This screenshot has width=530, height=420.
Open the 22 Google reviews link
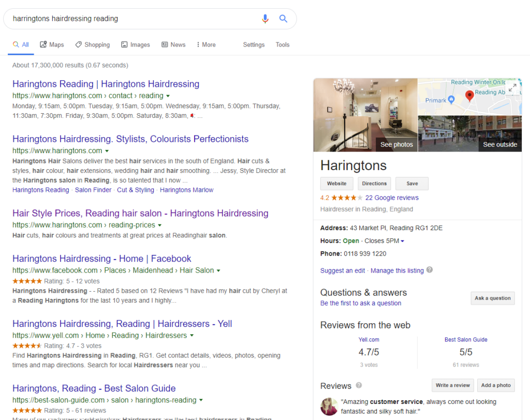coord(392,198)
